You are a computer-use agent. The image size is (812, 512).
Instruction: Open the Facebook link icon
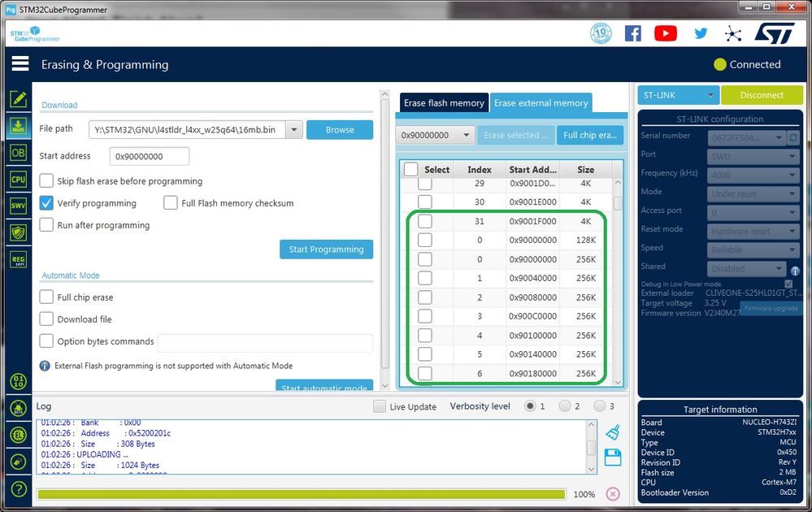click(633, 33)
